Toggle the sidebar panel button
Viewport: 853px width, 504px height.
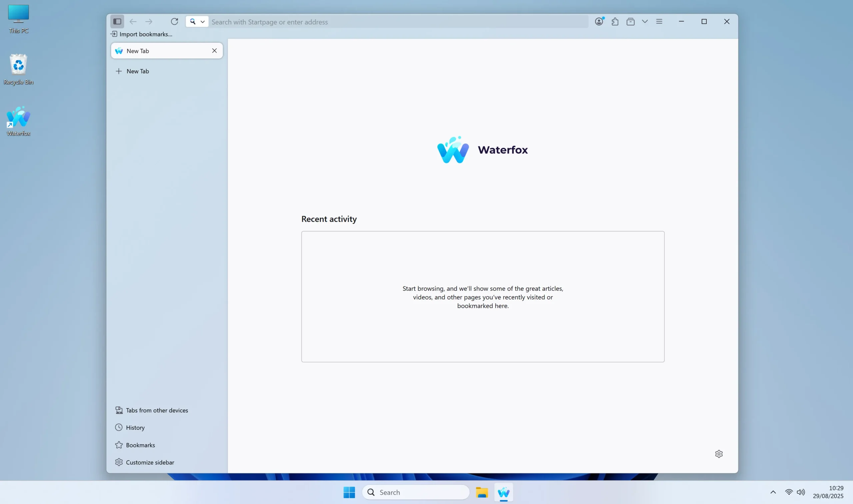click(117, 21)
